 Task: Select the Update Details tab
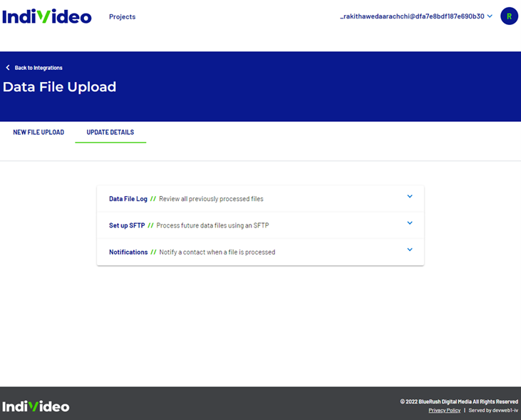(x=110, y=133)
